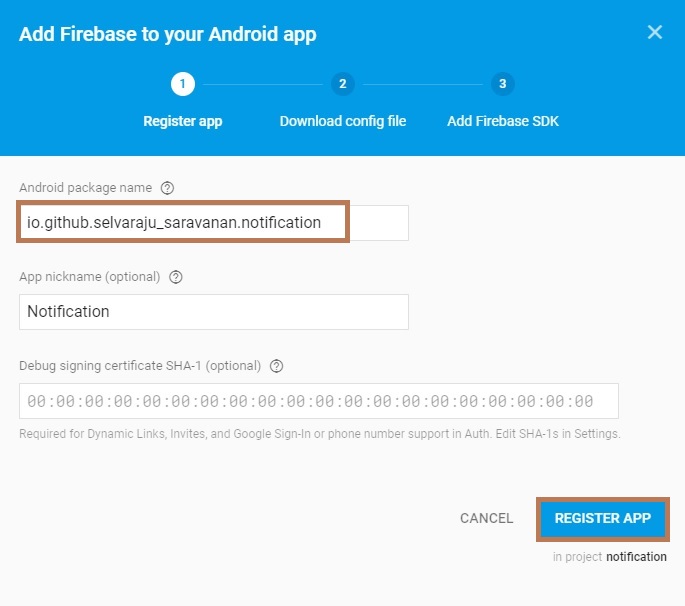
Task: Click the 'Android package name' label
Action: [85, 188]
